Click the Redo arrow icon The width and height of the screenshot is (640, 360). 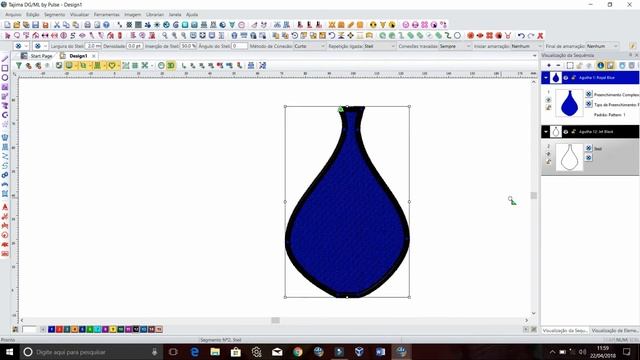(531, 36)
